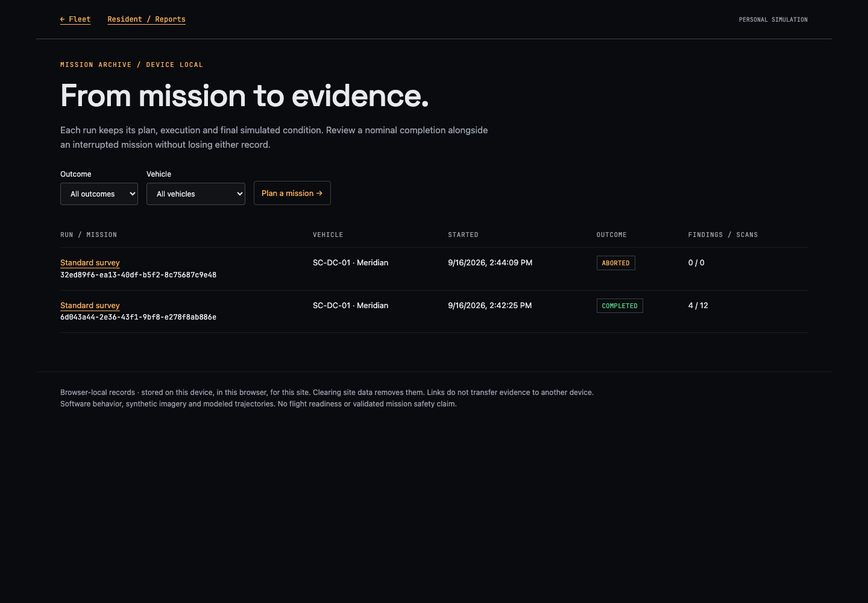Click OUTCOME column header
The height and width of the screenshot is (603, 868).
point(612,235)
